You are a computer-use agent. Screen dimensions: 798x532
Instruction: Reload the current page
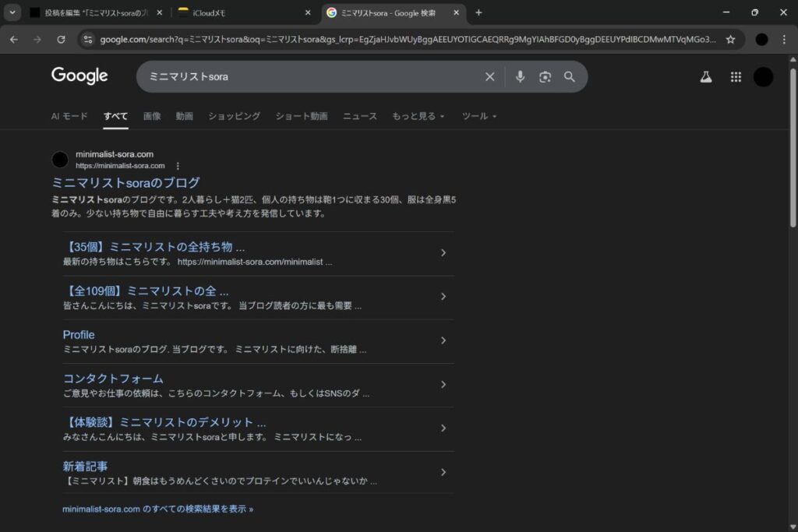(x=61, y=39)
